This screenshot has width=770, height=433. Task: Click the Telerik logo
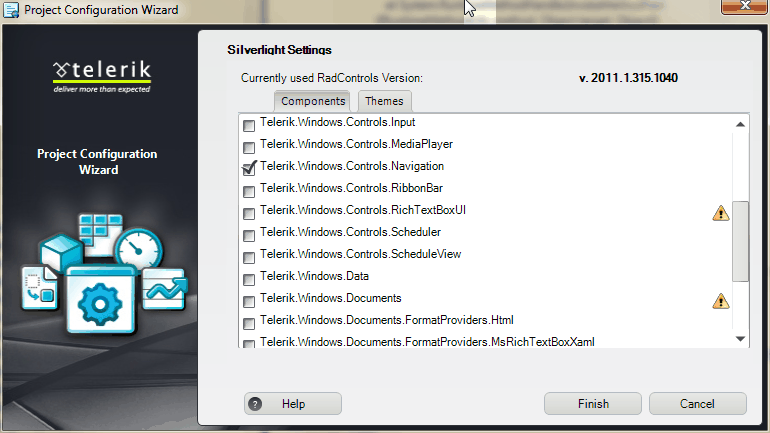click(102, 77)
